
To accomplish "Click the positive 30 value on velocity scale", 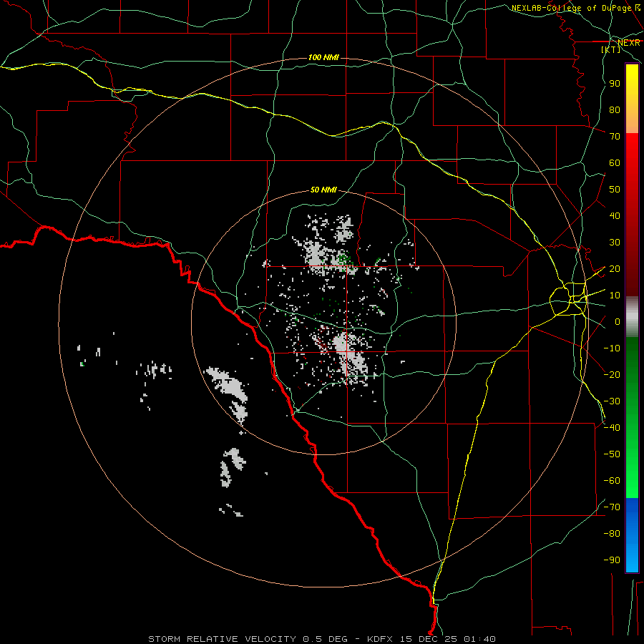I will tap(615, 243).
